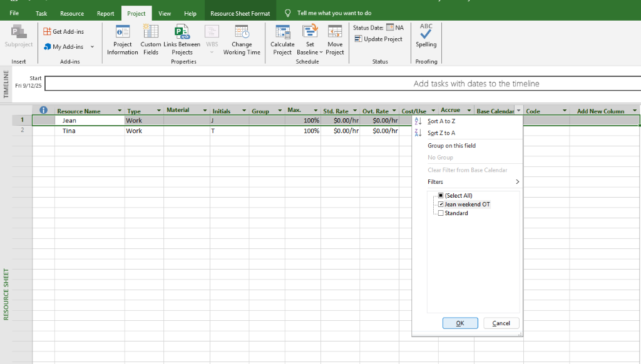Toggle the Select All checkbox
The width and height of the screenshot is (641, 364).
441,195
